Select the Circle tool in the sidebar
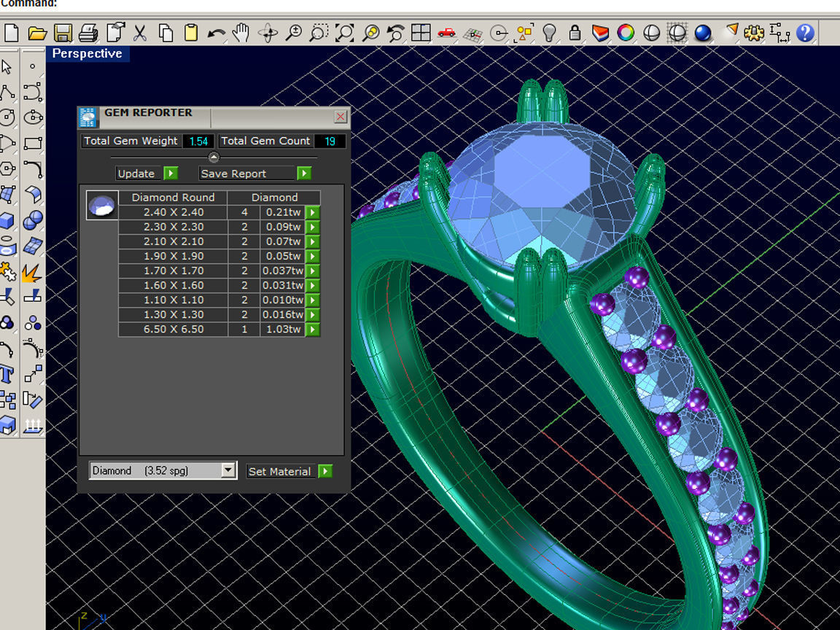This screenshot has width=840, height=630. [x=7, y=117]
